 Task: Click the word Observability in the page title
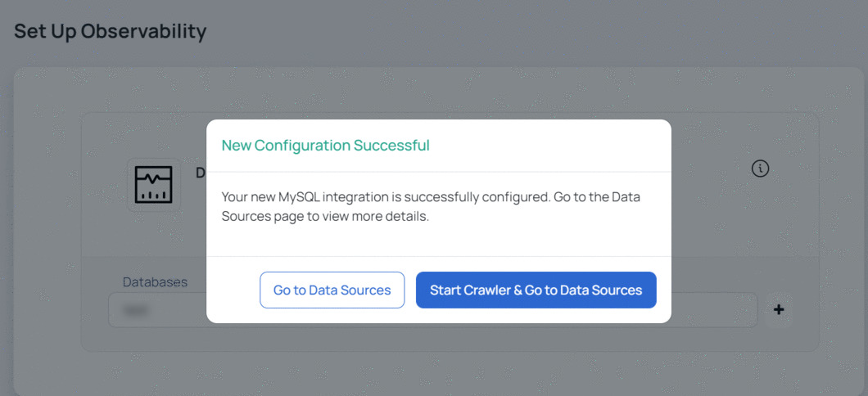[144, 32]
